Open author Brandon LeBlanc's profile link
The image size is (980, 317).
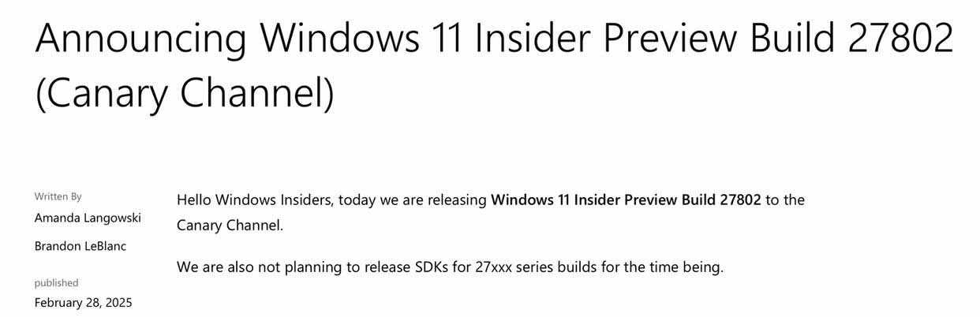(80, 246)
